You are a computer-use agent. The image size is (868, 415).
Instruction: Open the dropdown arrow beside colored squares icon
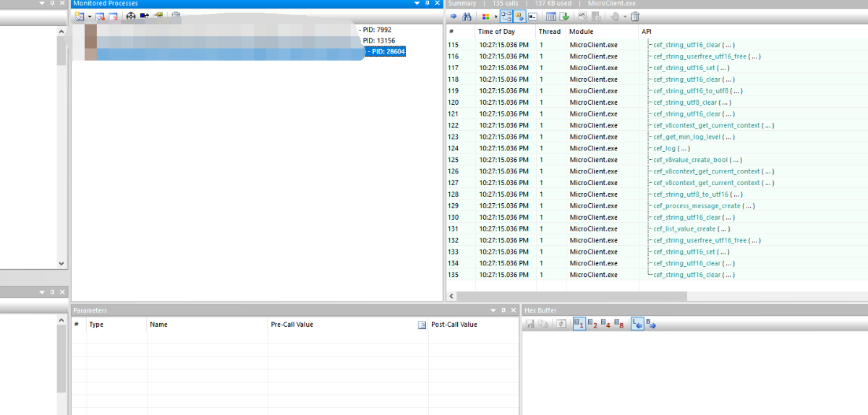click(x=496, y=16)
